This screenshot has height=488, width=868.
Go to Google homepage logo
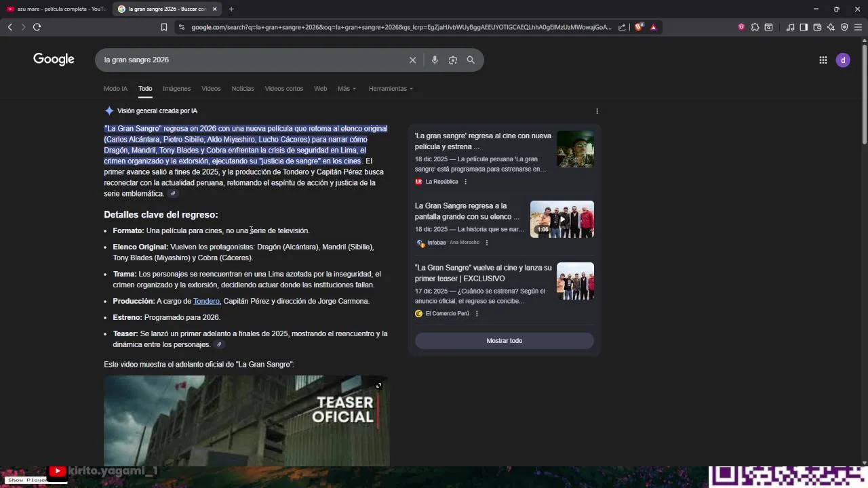(x=54, y=60)
